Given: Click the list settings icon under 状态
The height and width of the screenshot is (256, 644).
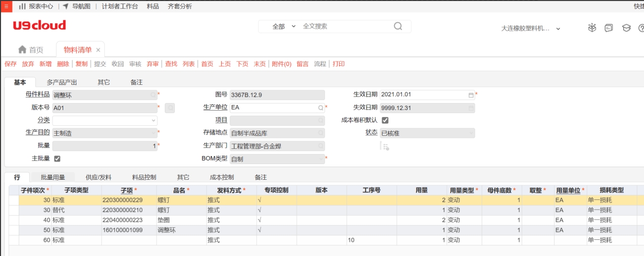Looking at the screenshot, I should tap(386, 147).
